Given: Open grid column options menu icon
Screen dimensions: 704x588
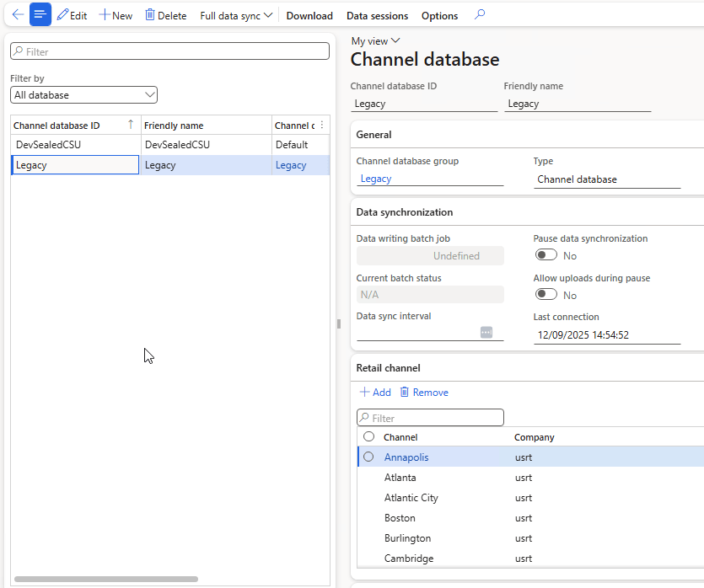Looking at the screenshot, I should tap(321, 126).
